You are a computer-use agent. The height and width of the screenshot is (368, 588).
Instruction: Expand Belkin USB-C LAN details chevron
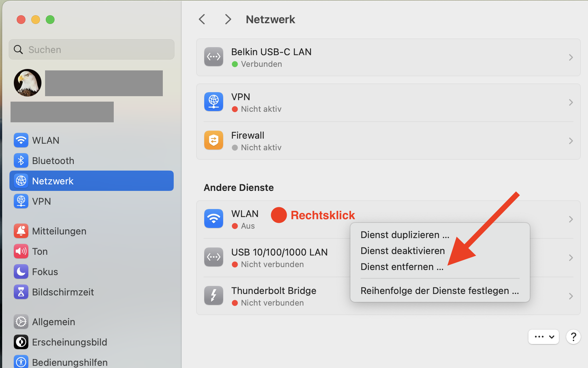571,57
